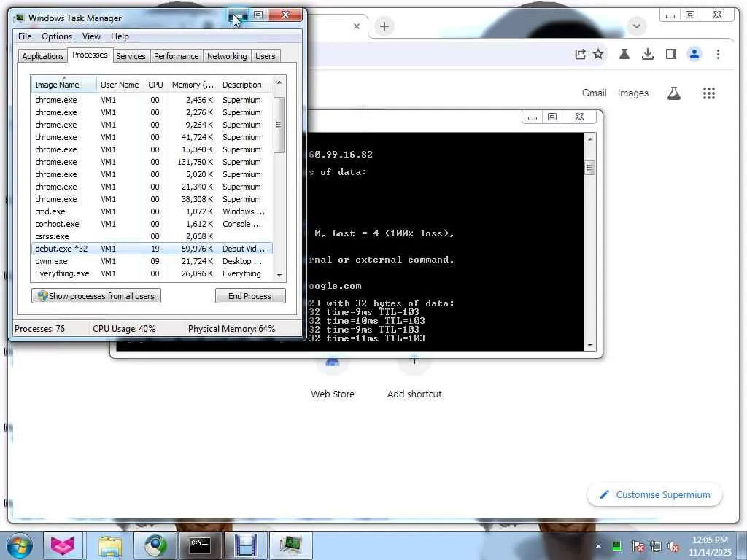Image resolution: width=747 pixels, height=560 pixels.
Task: Switch to the Services tab
Action: tap(131, 56)
